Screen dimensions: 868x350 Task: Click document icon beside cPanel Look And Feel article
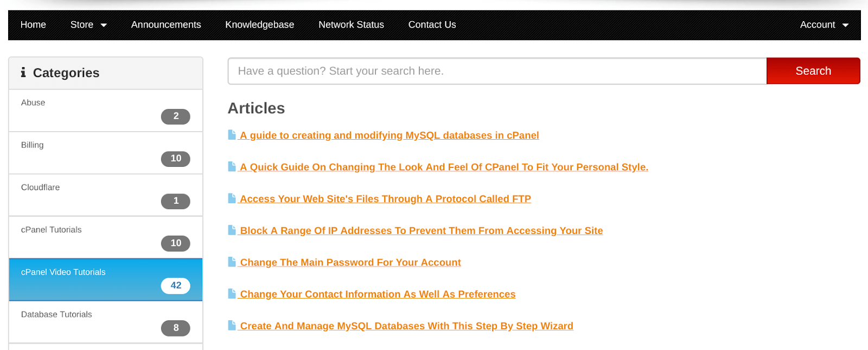click(232, 166)
